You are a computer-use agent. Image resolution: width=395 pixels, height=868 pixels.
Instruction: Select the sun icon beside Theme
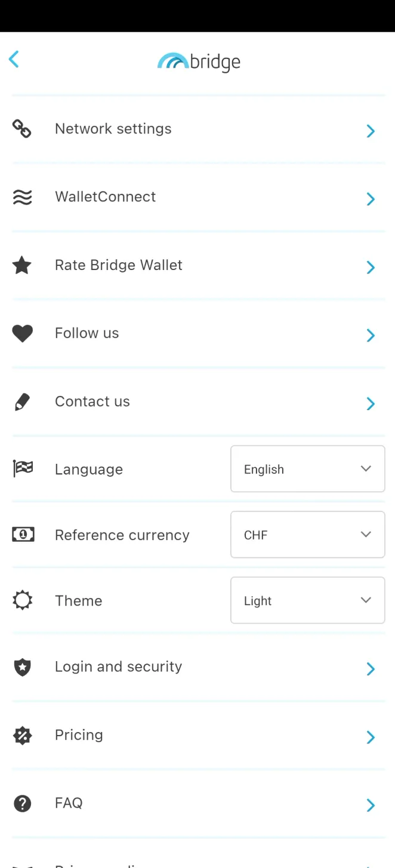[x=22, y=600]
